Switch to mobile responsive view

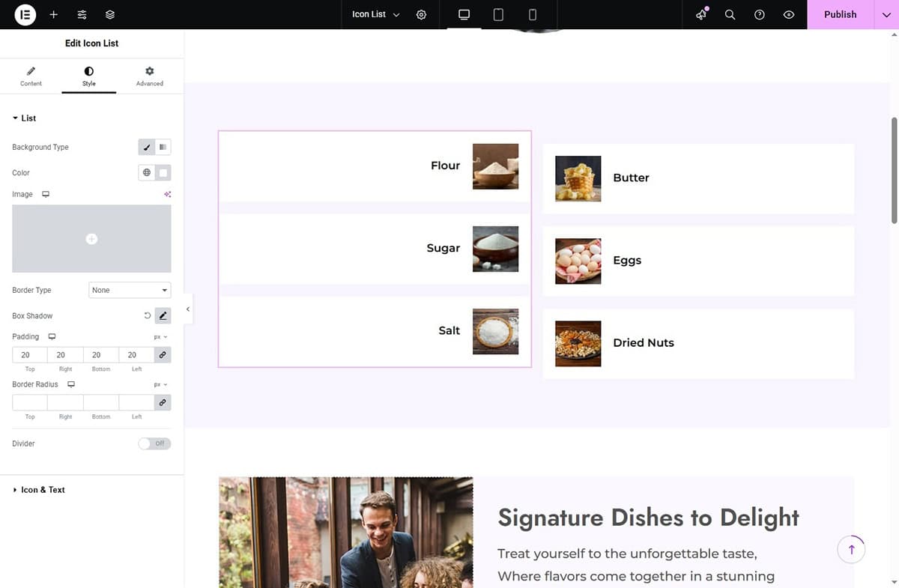[x=533, y=14]
